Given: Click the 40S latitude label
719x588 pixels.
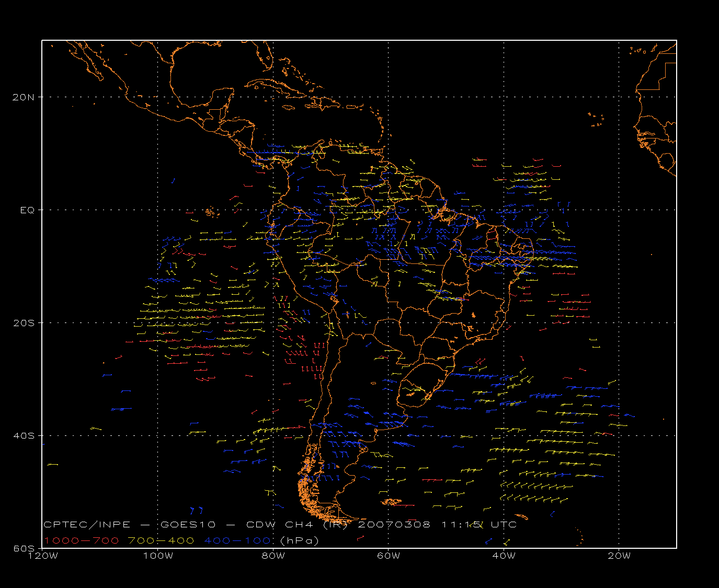Looking at the screenshot, I should click(x=25, y=436).
